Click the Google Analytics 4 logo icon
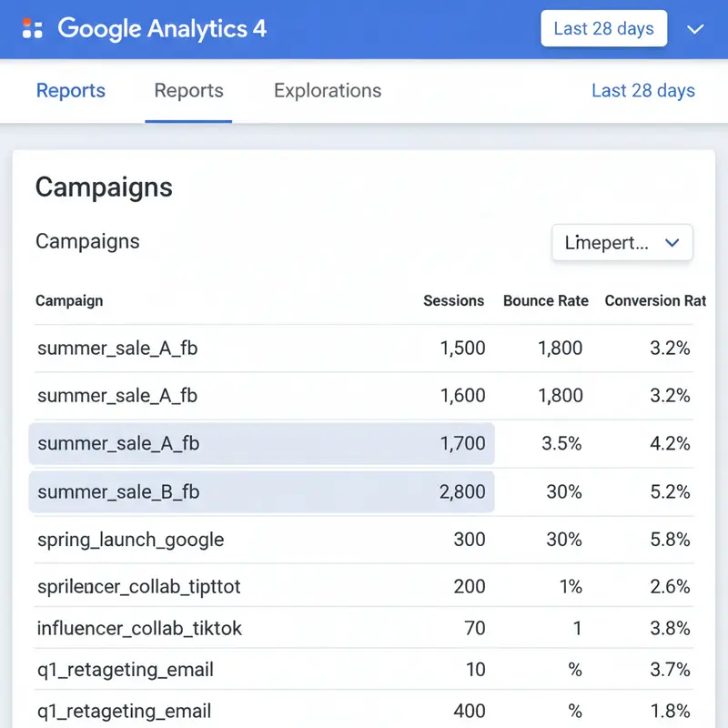The height and width of the screenshot is (728, 728). click(x=34, y=28)
